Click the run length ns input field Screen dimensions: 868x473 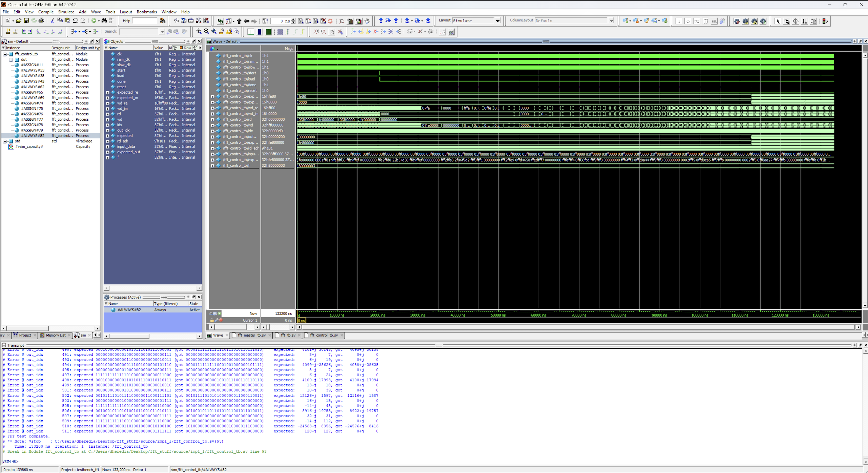pyautogui.click(x=280, y=21)
